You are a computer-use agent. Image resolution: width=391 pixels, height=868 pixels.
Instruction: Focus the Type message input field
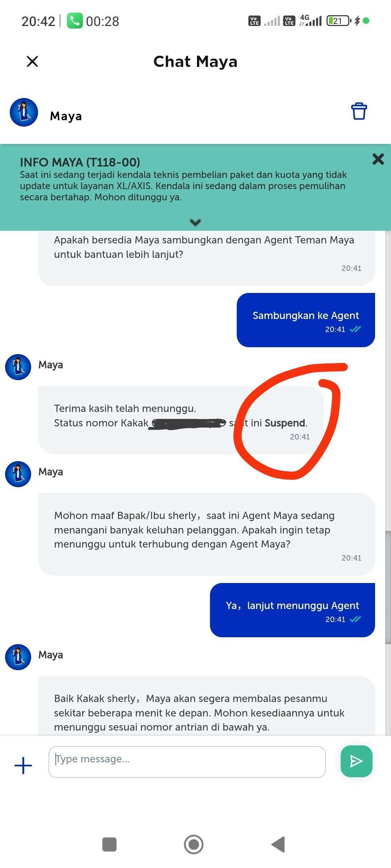click(187, 762)
